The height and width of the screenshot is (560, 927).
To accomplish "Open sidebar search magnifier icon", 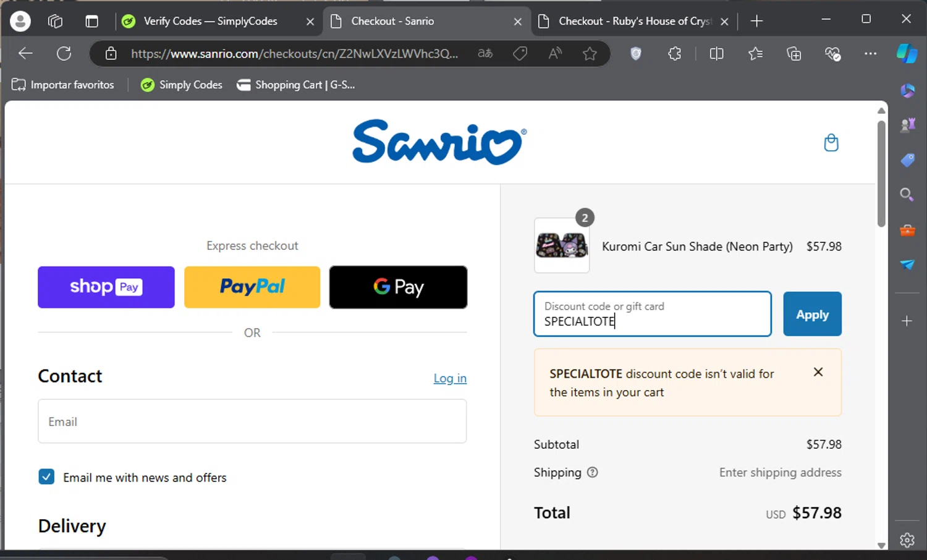I will click(x=907, y=195).
